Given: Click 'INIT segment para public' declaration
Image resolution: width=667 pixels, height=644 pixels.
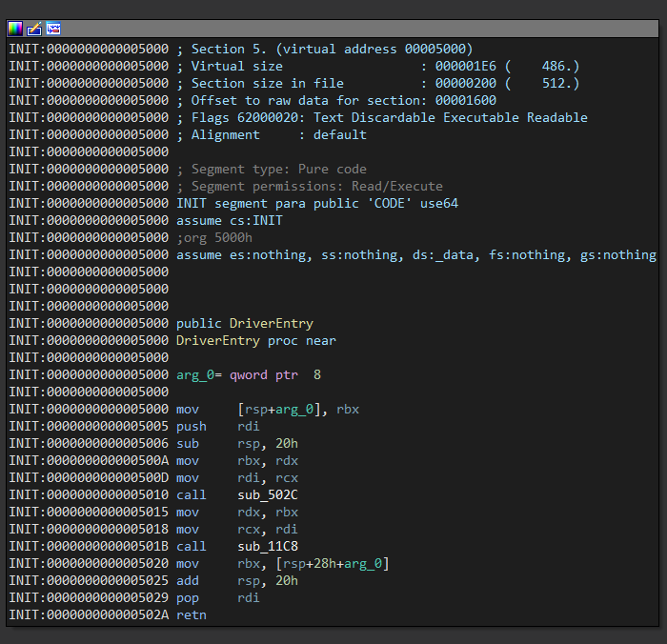Looking at the screenshot, I should click(317, 203).
